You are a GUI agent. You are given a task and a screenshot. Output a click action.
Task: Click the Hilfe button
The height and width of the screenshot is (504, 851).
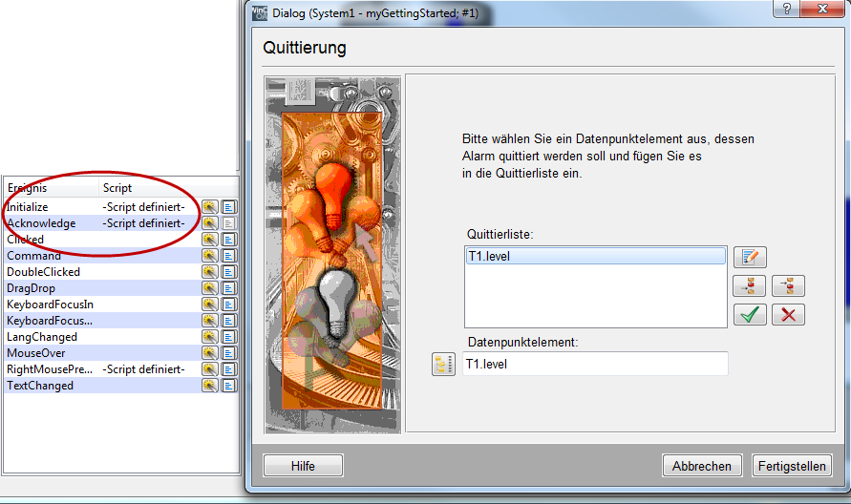tap(304, 466)
